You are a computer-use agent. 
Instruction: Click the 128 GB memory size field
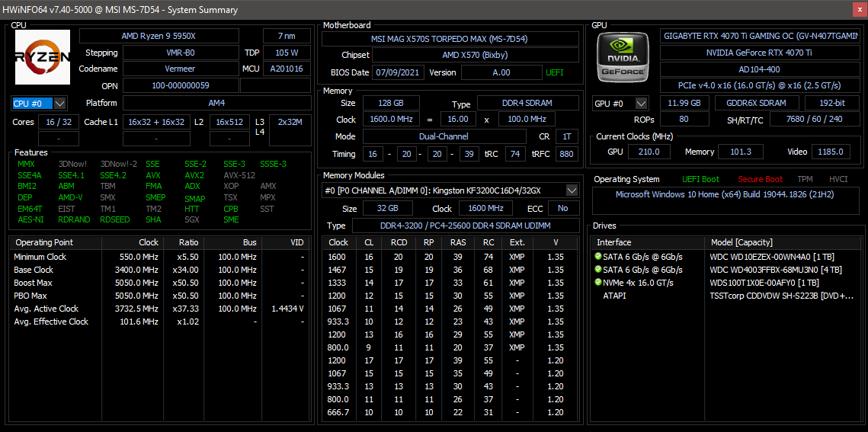pyautogui.click(x=391, y=104)
